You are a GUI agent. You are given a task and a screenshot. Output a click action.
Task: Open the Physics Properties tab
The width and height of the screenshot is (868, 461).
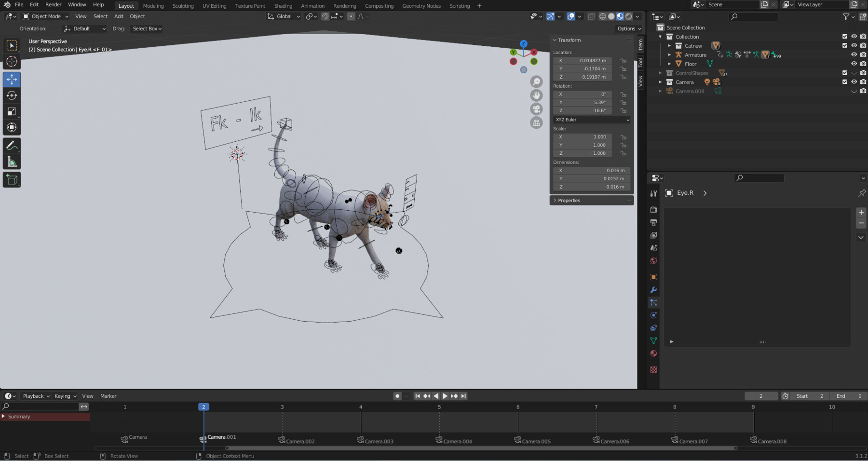(x=653, y=315)
